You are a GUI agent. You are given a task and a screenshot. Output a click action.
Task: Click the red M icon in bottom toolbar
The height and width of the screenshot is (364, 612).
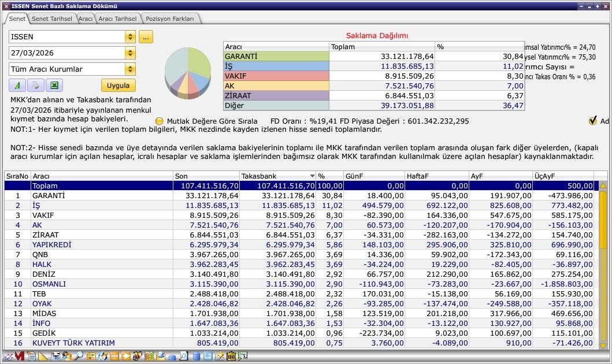tap(19, 356)
